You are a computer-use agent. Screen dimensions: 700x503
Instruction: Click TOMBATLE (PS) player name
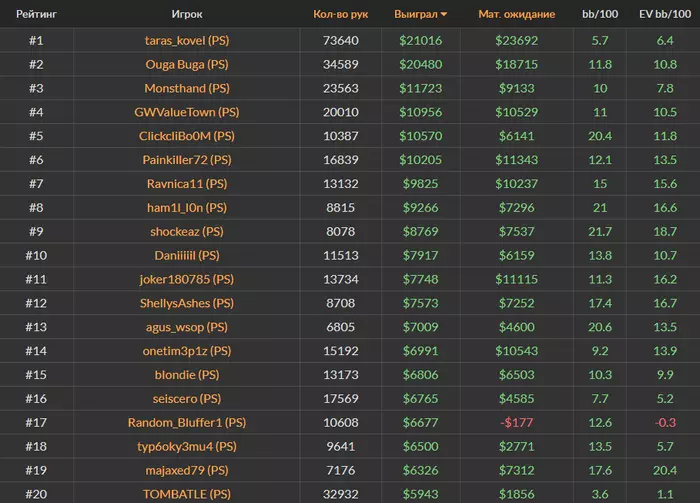(187, 494)
